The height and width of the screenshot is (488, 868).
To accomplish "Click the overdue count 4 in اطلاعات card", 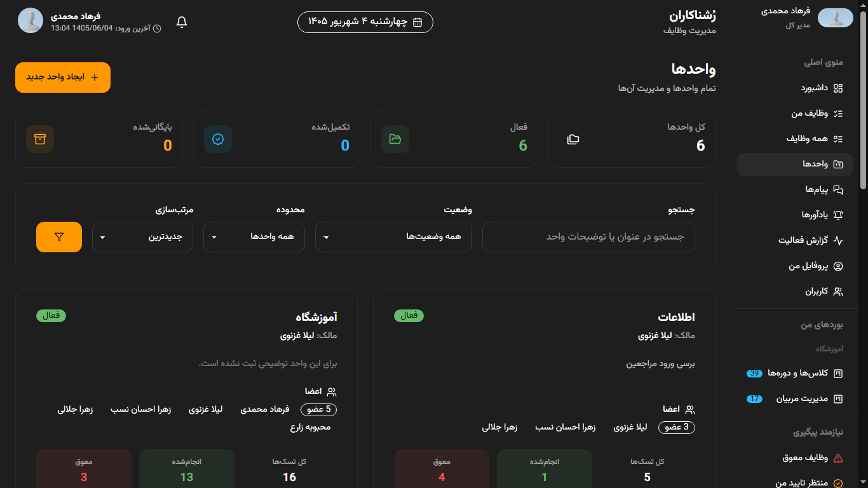I will (442, 477).
